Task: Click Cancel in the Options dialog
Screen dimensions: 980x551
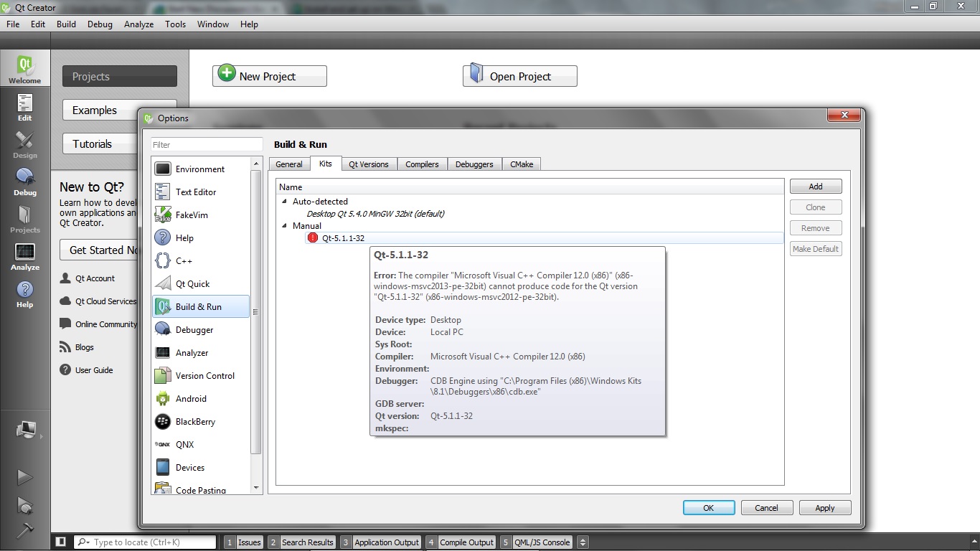Action: (767, 508)
